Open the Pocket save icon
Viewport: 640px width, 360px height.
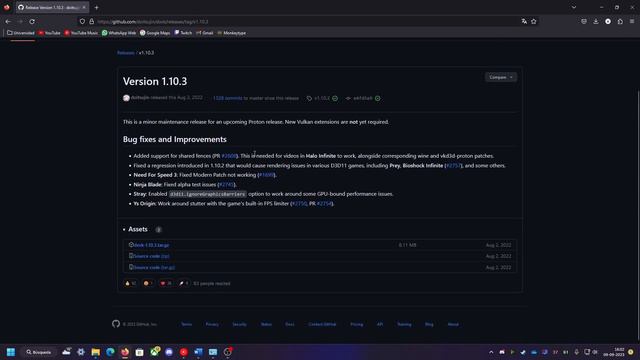tap(584, 21)
